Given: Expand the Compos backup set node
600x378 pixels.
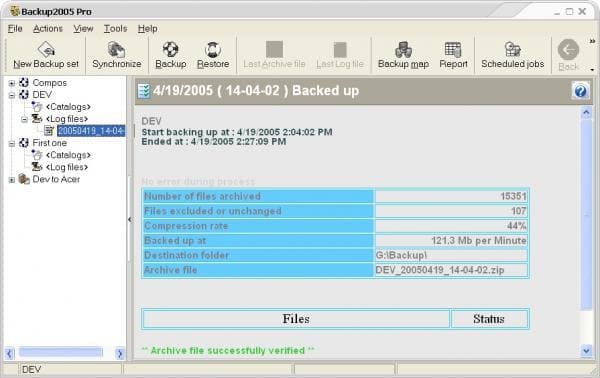Looking at the screenshot, I should [x=12, y=83].
